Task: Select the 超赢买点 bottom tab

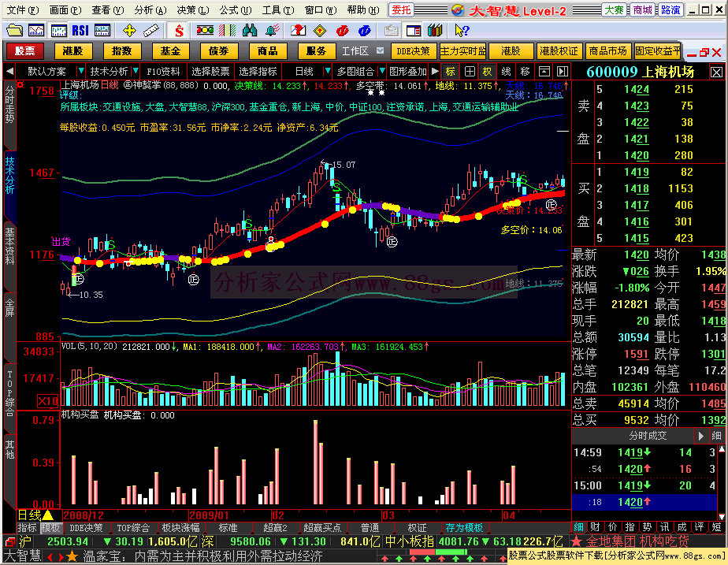Action: pos(321,528)
